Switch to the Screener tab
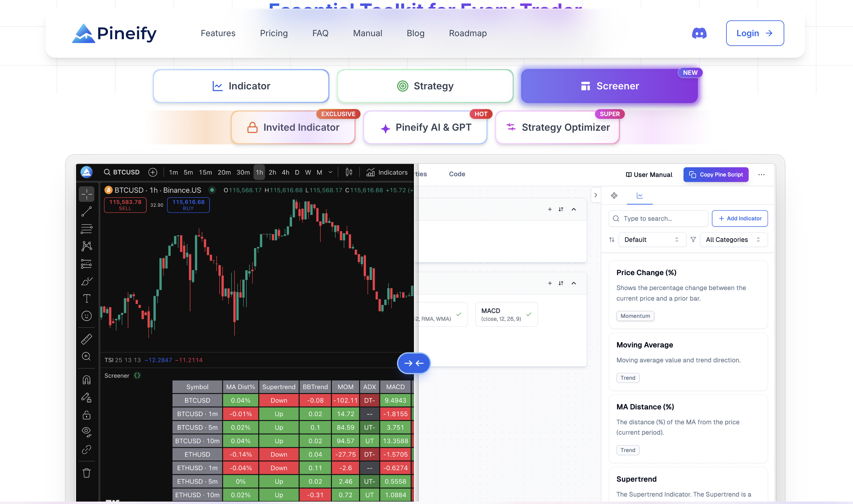The image size is (853, 504). (609, 86)
